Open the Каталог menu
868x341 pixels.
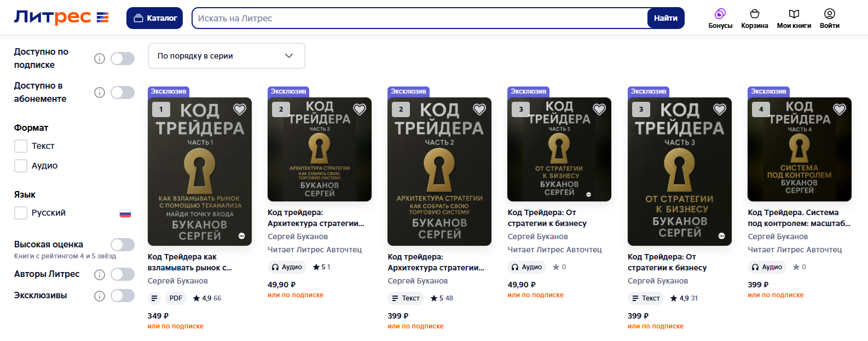click(x=155, y=18)
